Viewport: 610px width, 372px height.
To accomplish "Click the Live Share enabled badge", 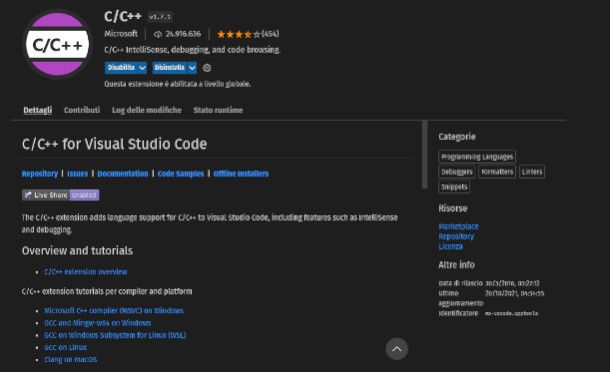I will (61, 195).
